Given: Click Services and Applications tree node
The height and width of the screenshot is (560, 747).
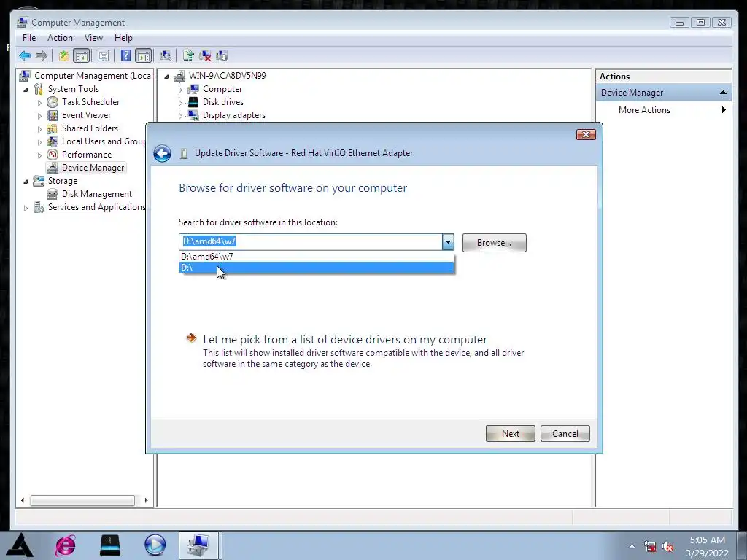Looking at the screenshot, I should [96, 207].
